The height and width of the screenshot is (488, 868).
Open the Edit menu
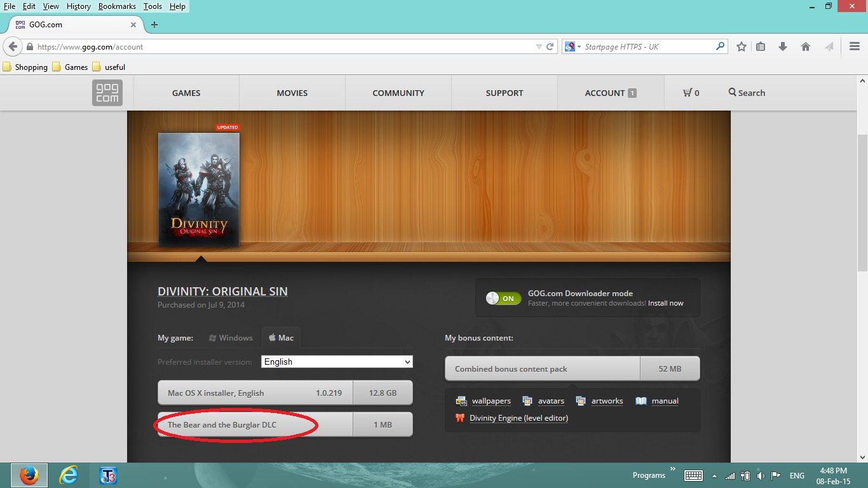pos(29,6)
